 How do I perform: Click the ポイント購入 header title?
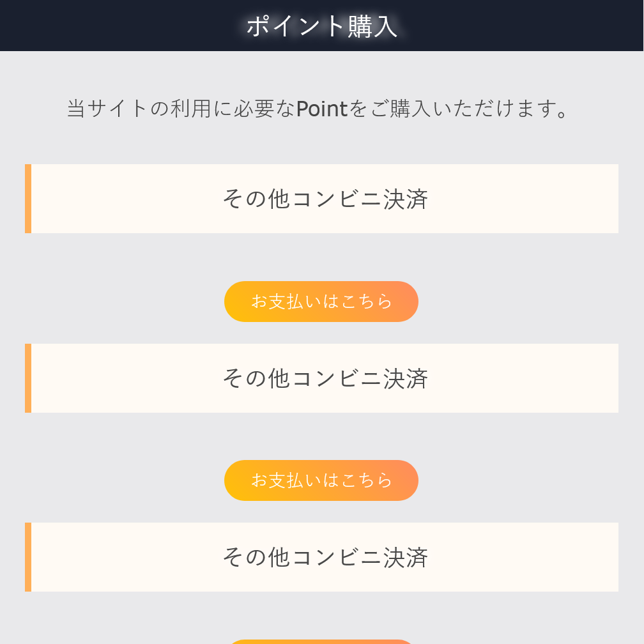coord(321,26)
